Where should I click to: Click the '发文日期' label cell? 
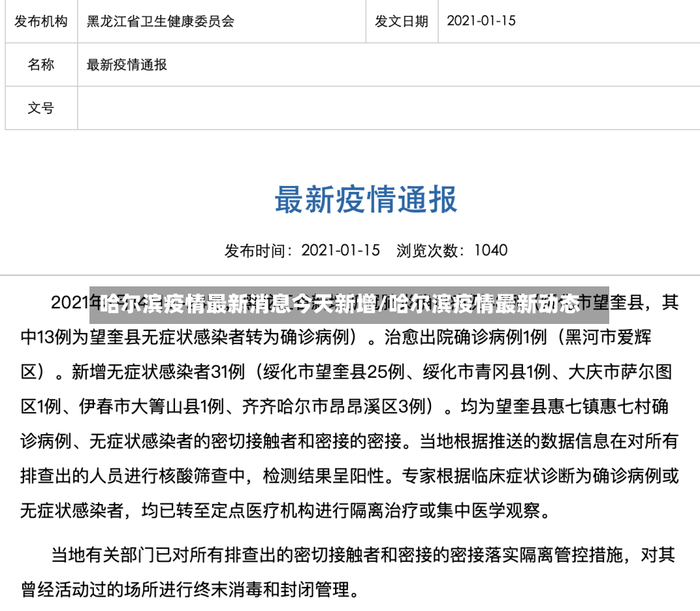(x=401, y=21)
